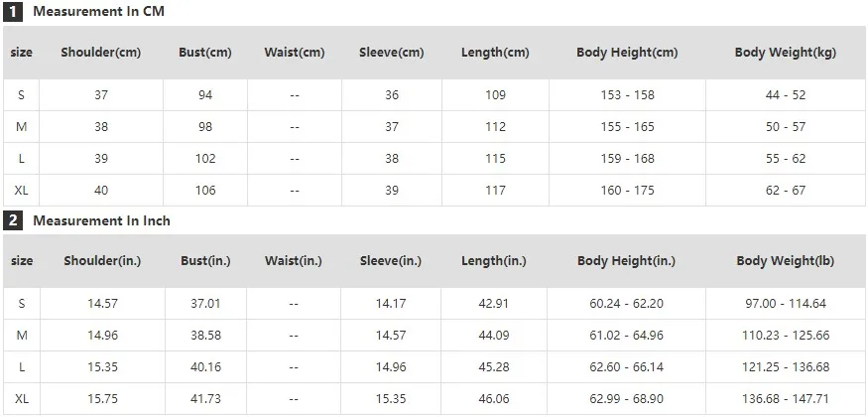Screen dimensions: 868x417
Task: Click the length inch value 44.09
Action: tap(494, 336)
